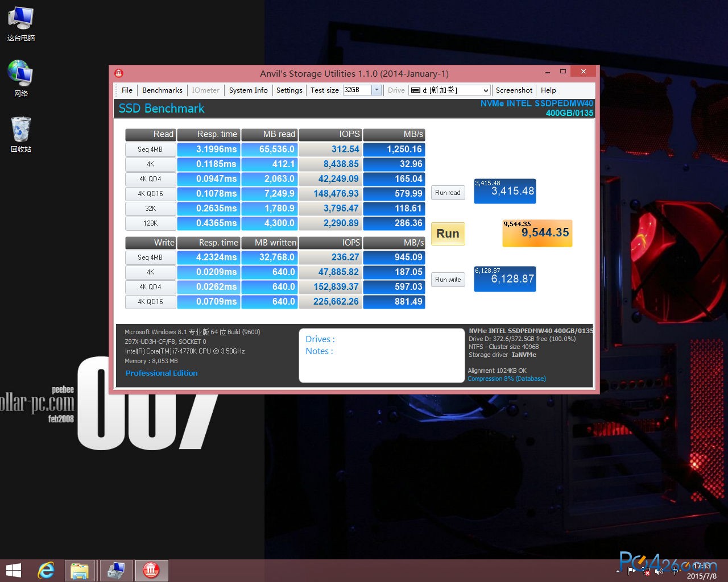728x582 pixels.
Task: Open the Recycle Bin desktop icon
Action: [x=21, y=135]
